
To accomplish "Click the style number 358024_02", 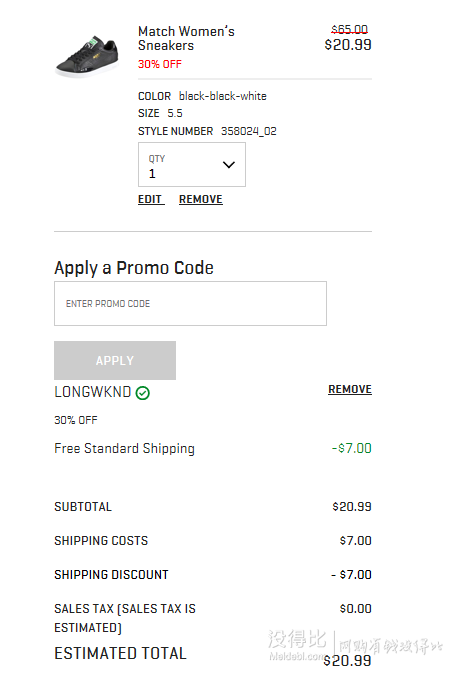I will (x=249, y=131).
